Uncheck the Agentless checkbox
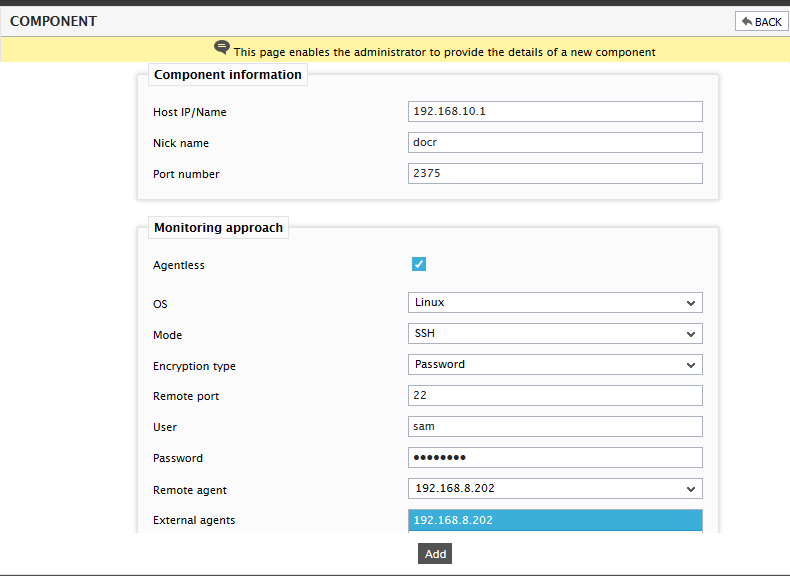The height and width of the screenshot is (576, 790). click(x=419, y=264)
